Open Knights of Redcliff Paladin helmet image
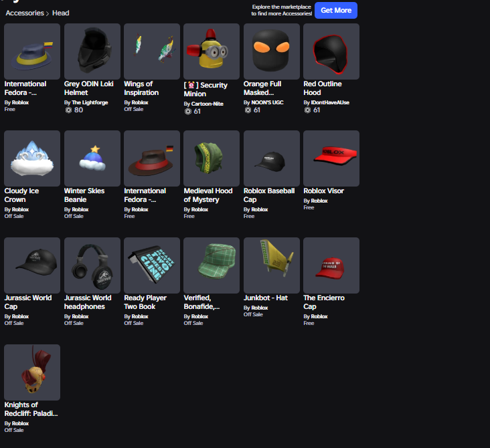490x448 pixels. coord(32,372)
